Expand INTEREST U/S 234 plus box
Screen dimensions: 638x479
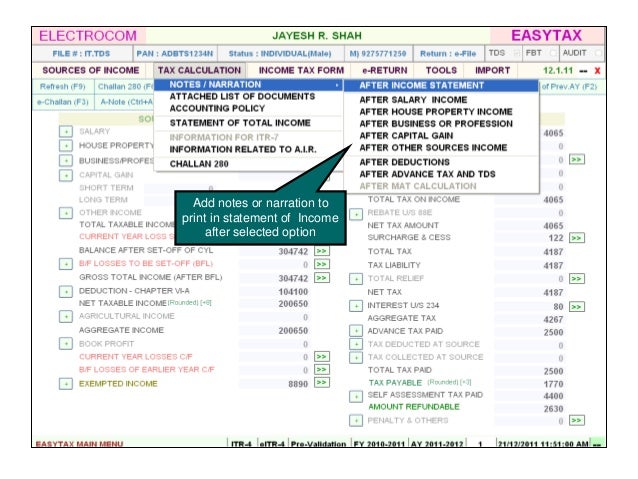pos(356,306)
